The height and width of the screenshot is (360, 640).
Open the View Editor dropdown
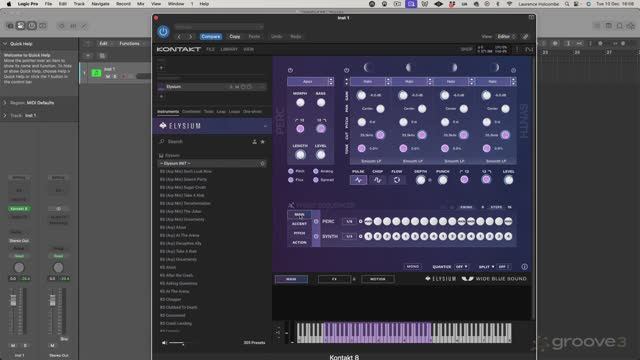click(506, 37)
